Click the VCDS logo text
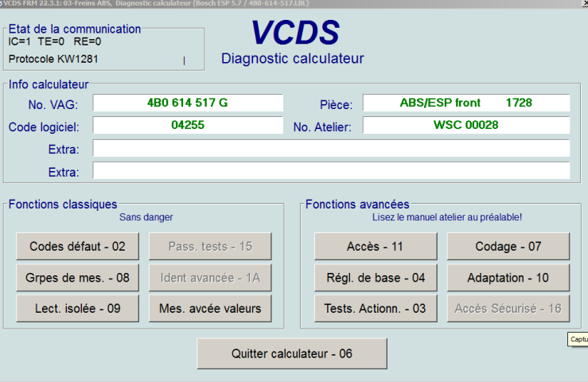This screenshot has height=382, width=588. [295, 33]
